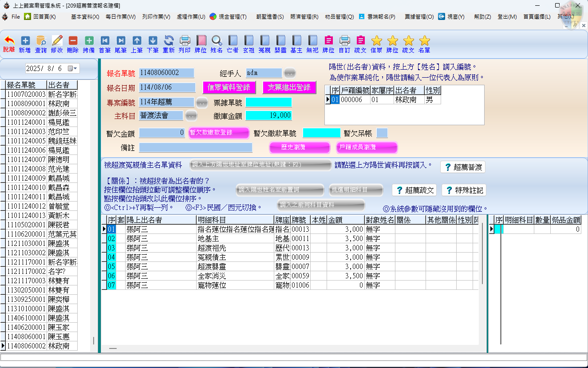Click the 修改 pencil edit icon

click(x=57, y=41)
